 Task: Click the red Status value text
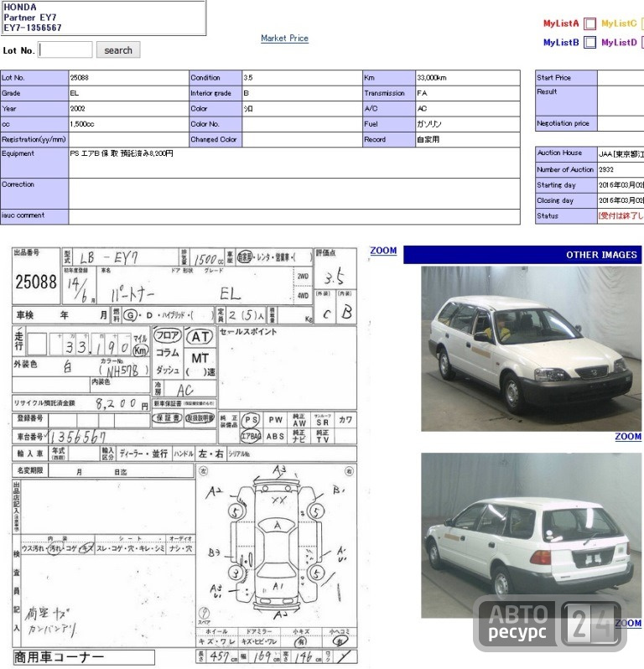[621, 216]
